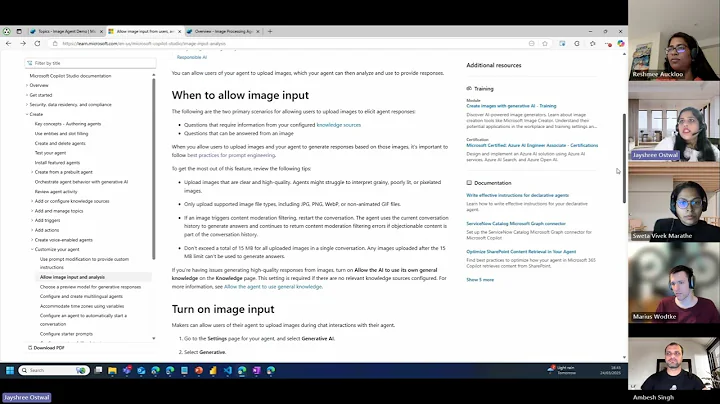Expand Overview in the docs tree
This screenshot has width=720, height=404.
pyautogui.click(x=27, y=85)
